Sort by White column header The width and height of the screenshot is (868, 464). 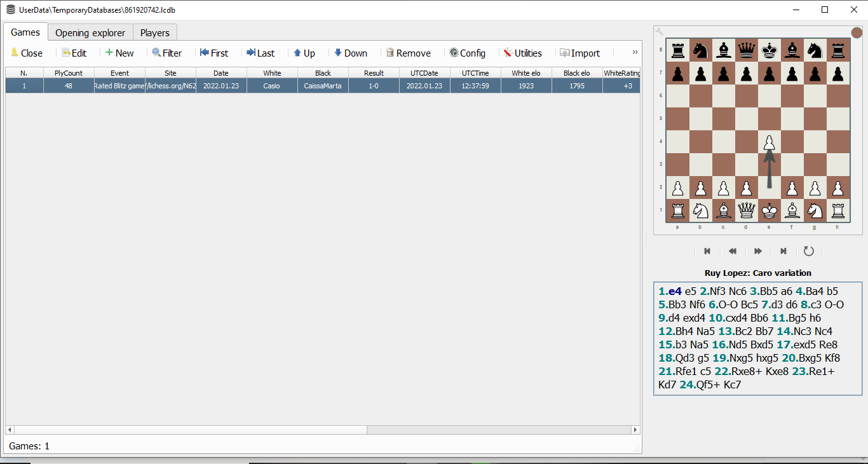point(272,73)
